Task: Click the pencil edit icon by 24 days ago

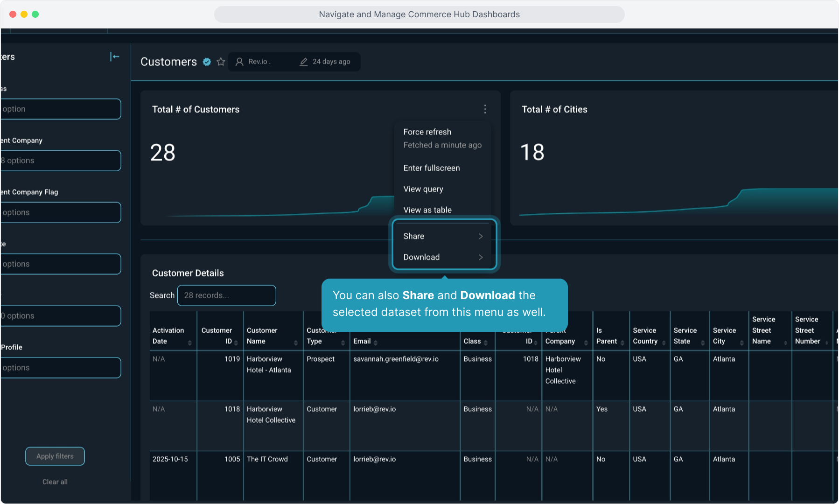Action: (x=303, y=62)
